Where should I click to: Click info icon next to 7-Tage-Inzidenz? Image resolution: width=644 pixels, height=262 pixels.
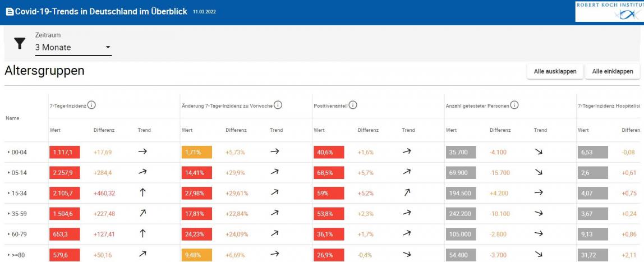pyautogui.click(x=91, y=105)
